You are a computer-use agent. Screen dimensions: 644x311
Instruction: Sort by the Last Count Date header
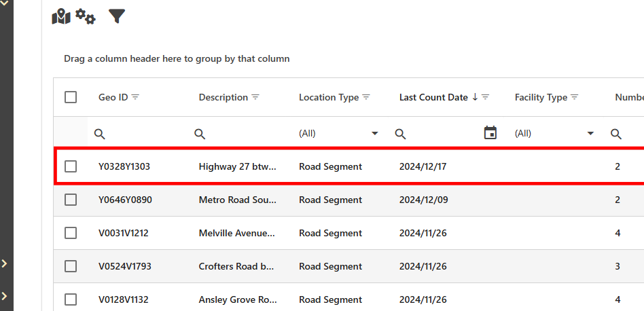tap(433, 97)
